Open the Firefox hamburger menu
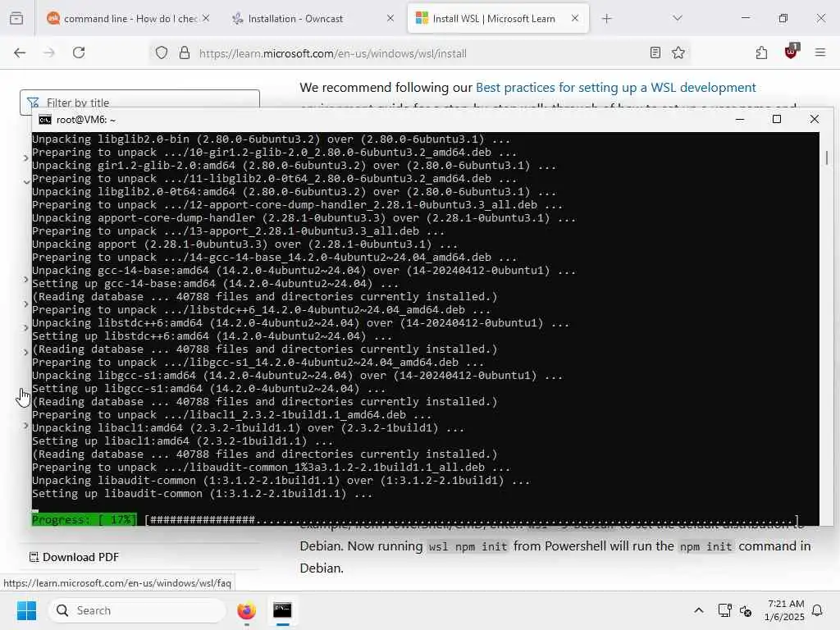The height and width of the screenshot is (630, 840). point(819,52)
